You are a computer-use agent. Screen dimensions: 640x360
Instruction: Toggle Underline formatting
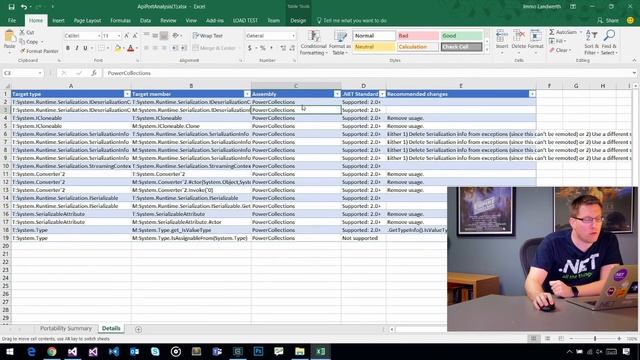[x=85, y=48]
